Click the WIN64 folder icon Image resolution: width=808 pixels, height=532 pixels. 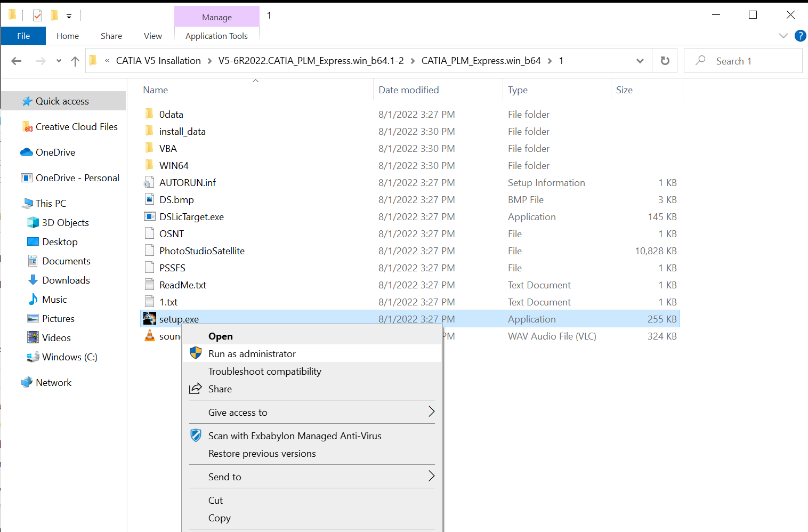point(150,165)
